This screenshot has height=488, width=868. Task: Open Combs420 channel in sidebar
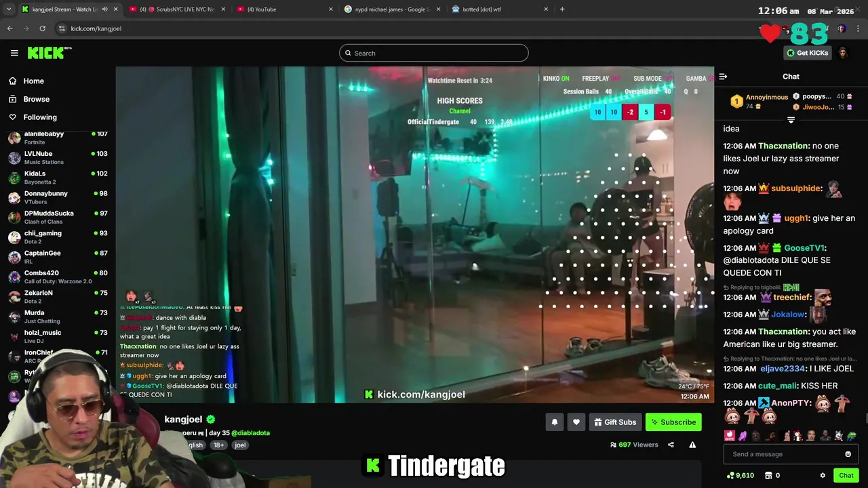pos(58,277)
